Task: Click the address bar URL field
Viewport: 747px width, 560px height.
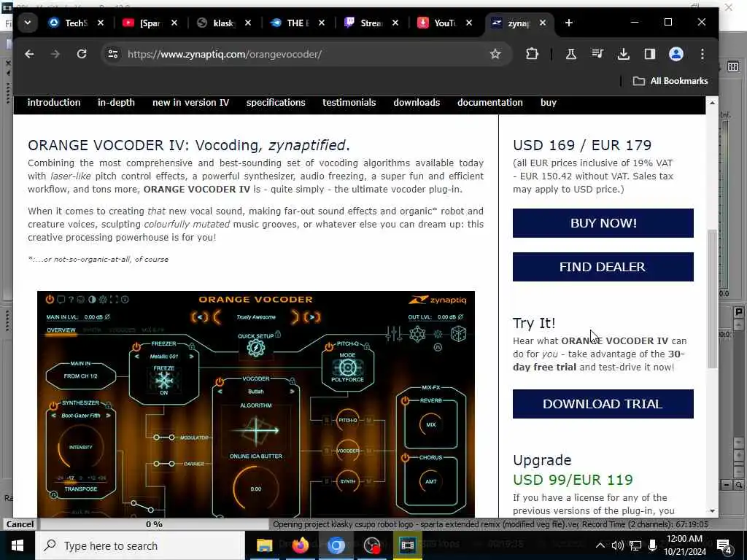Action: [x=305, y=54]
